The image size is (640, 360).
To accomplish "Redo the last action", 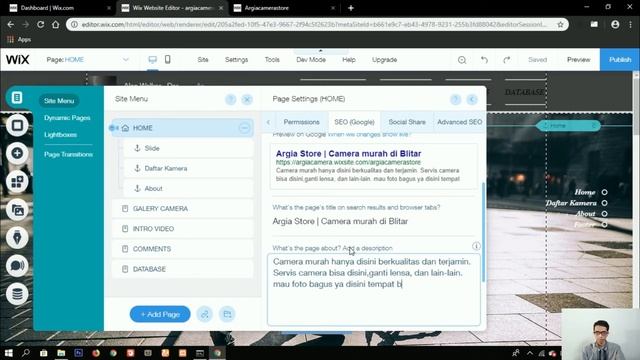I will point(507,60).
